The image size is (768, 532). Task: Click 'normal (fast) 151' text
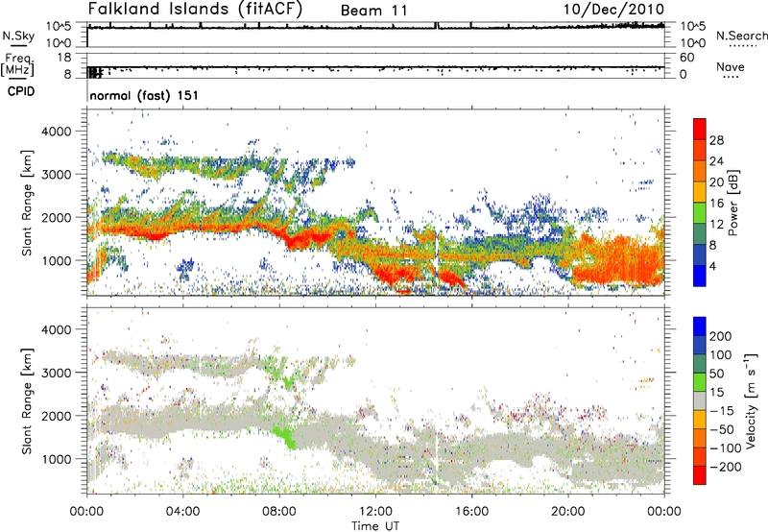click(x=144, y=95)
